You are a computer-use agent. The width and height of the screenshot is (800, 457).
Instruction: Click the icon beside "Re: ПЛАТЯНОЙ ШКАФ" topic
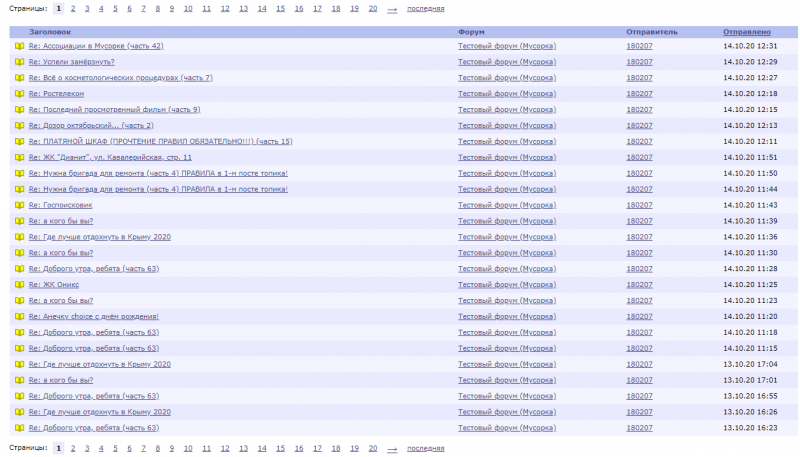[x=19, y=142]
